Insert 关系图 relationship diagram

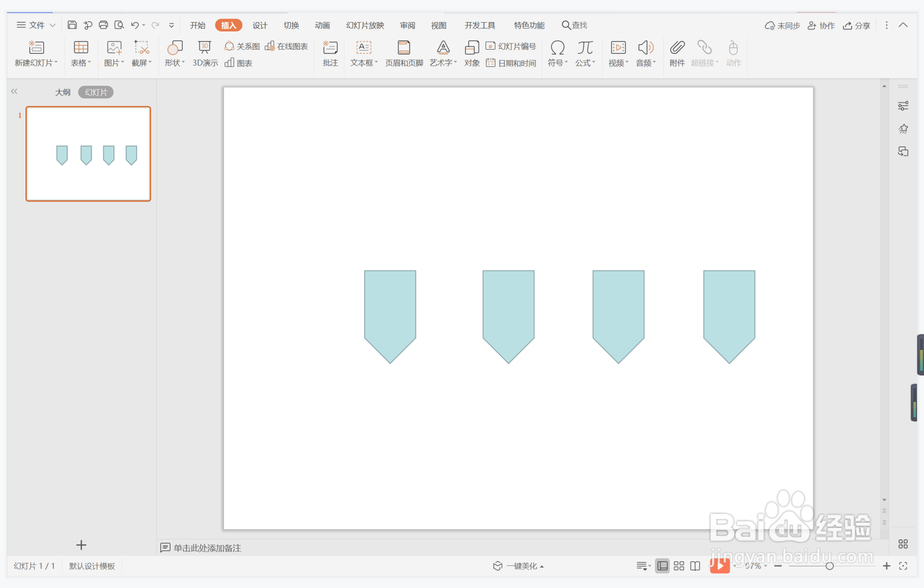[242, 46]
